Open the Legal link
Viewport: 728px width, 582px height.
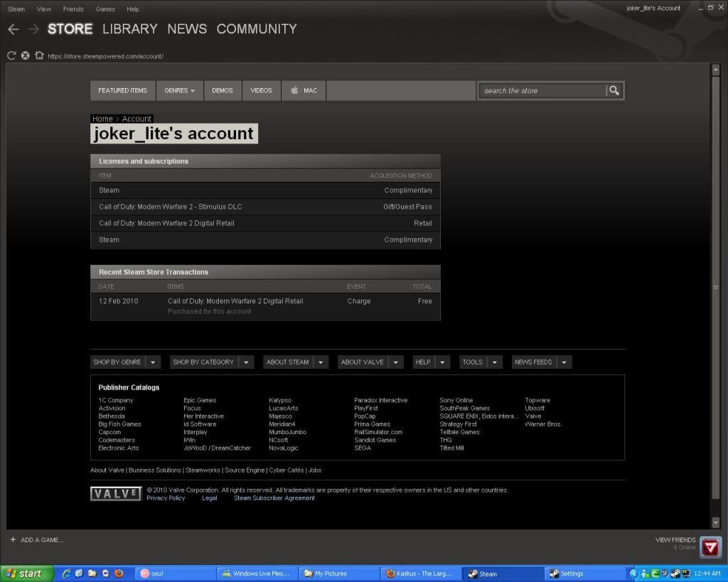(210, 498)
